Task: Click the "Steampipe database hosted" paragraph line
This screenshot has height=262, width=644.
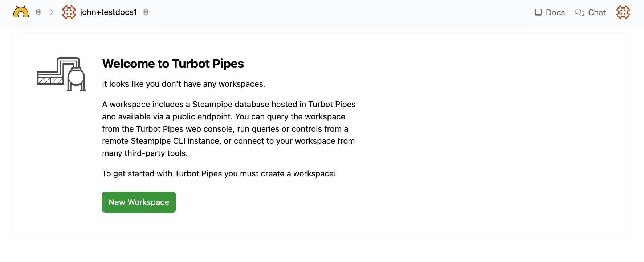Action: 229,105
